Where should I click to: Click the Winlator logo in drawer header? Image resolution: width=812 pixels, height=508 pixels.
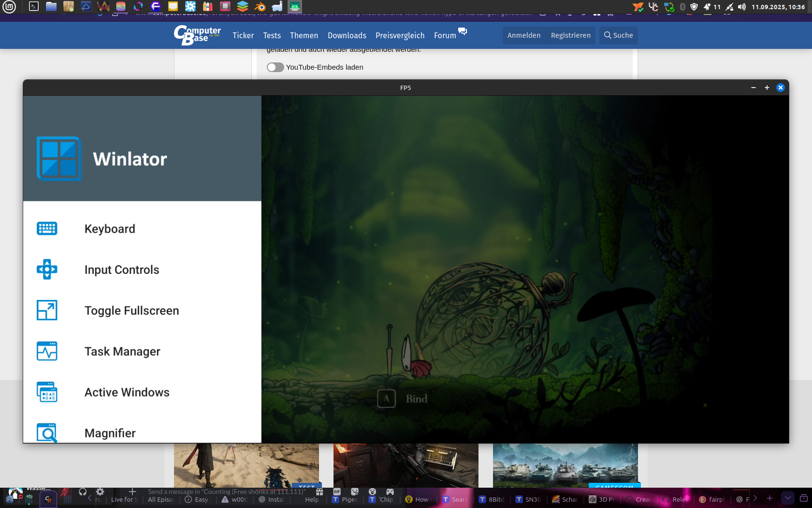tap(59, 159)
